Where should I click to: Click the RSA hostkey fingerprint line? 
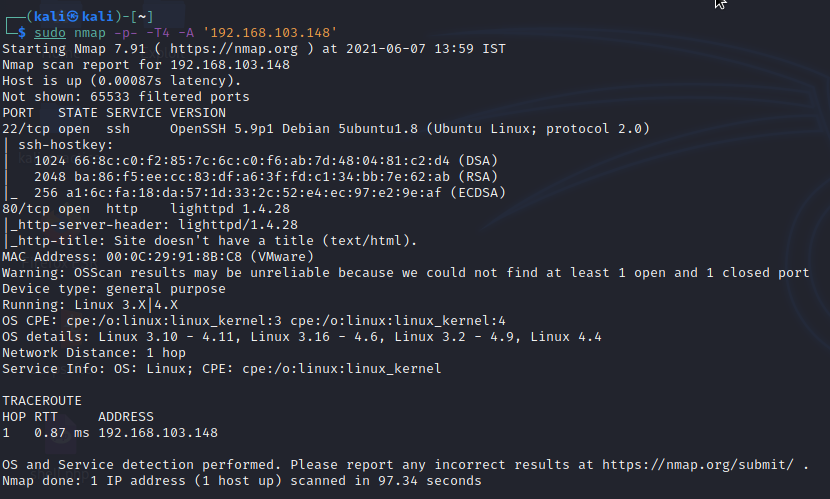click(x=266, y=177)
